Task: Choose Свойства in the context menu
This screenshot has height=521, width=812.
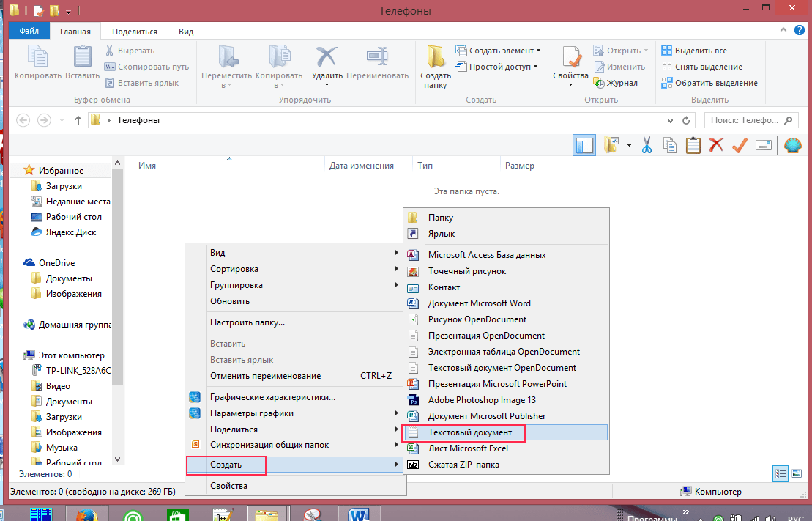Action: point(228,485)
